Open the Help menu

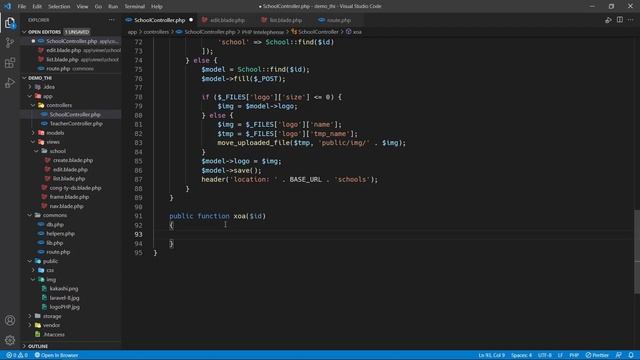[x=157, y=7]
